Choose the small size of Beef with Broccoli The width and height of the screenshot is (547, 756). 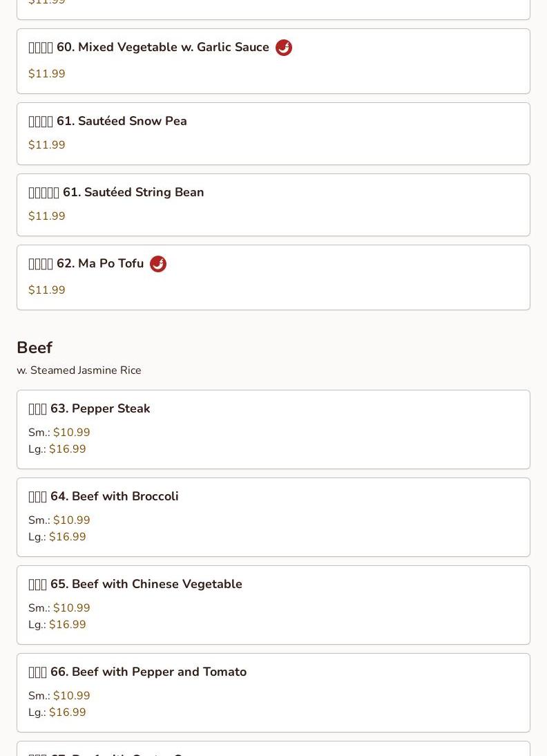71,520
